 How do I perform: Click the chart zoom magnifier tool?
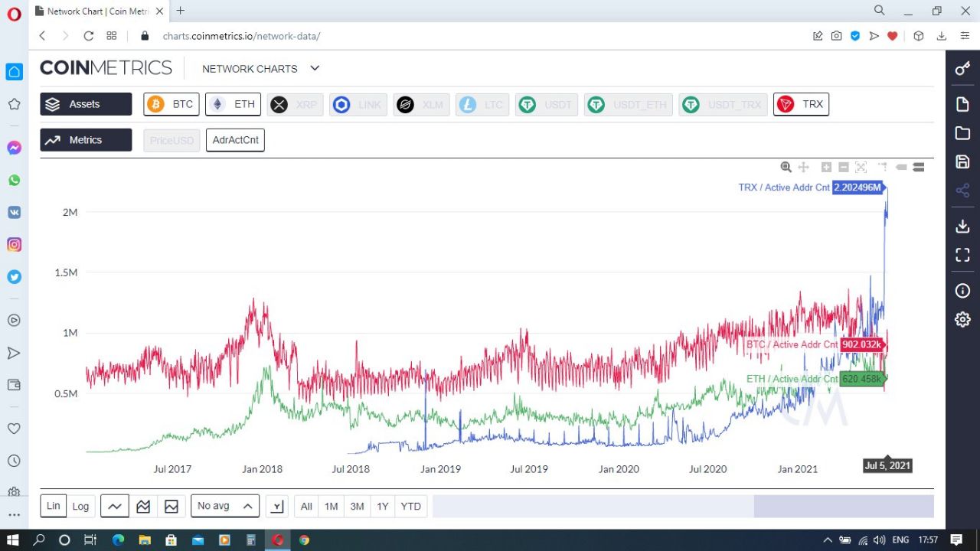786,167
